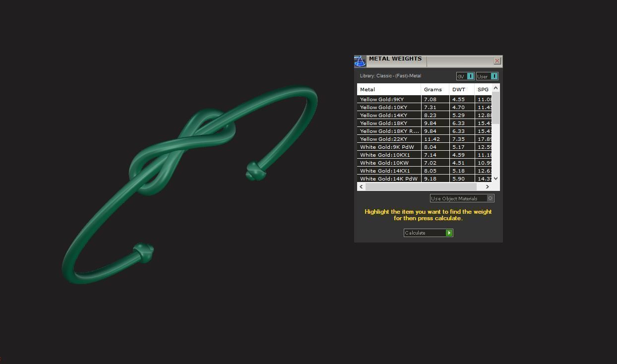Click DWT value 5.29 for 14KY
This screenshot has width=617, height=364.
tap(458, 115)
